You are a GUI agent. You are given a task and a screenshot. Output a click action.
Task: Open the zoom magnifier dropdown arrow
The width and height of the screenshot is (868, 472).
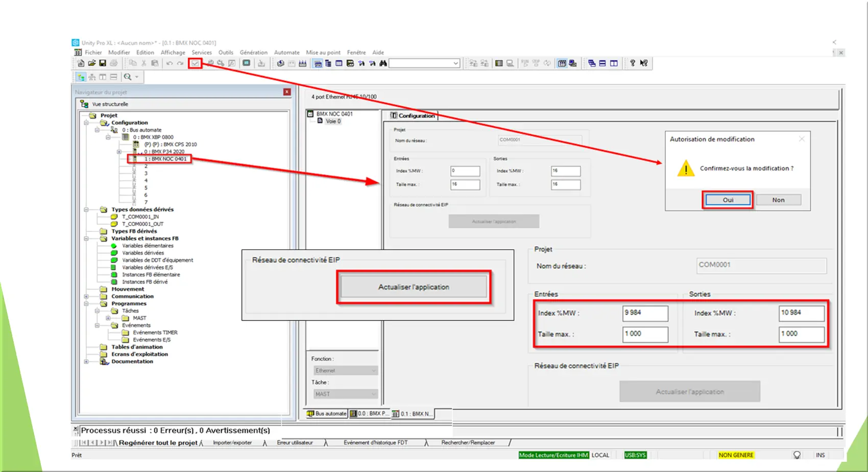click(137, 77)
